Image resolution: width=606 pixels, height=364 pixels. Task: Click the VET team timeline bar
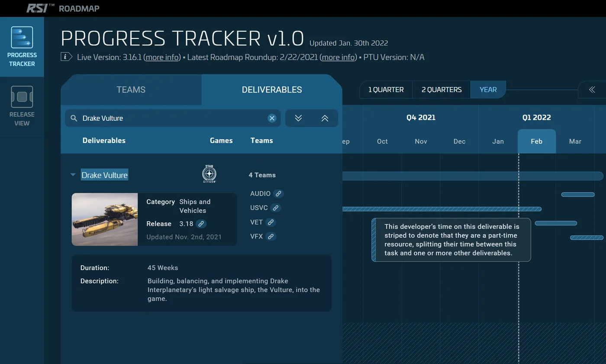click(x=556, y=223)
